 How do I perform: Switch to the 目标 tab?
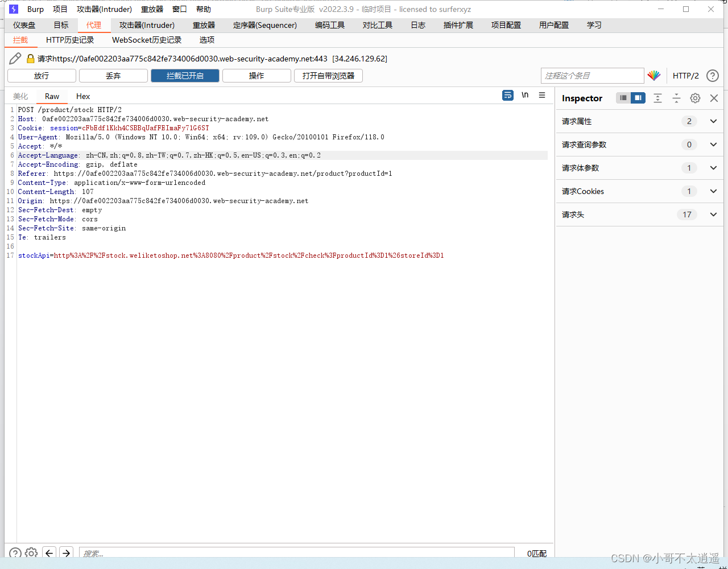[61, 25]
